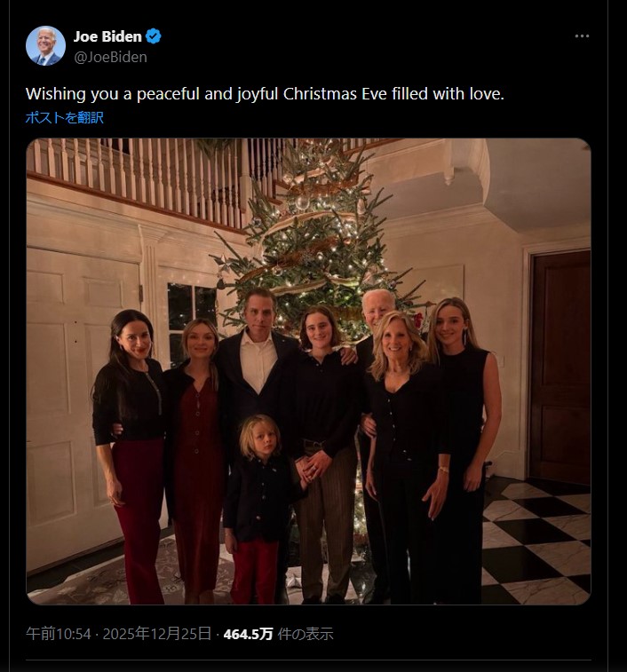Screen dimensions: 627x672
Task: Click the Christmas tree in the photo
Action: coord(315,231)
